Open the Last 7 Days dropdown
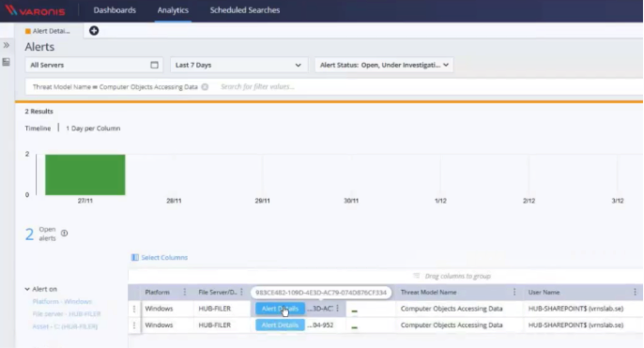The image size is (644, 348). coord(239,65)
